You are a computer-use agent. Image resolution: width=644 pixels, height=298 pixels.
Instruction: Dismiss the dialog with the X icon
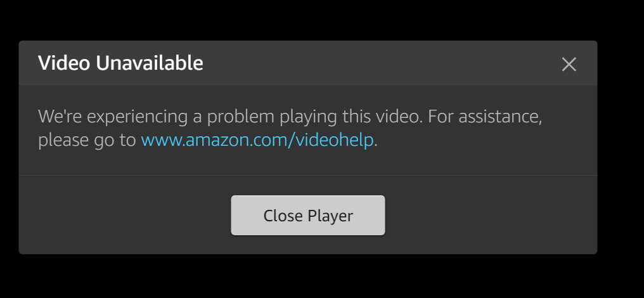(569, 64)
